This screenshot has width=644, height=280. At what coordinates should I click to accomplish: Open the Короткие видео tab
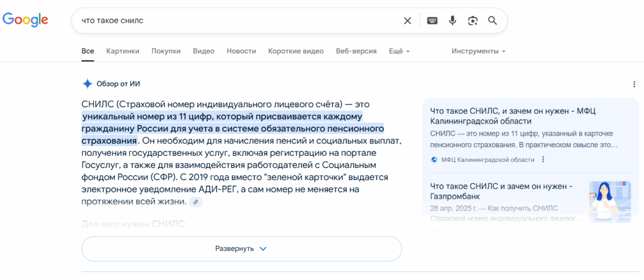coord(296,51)
